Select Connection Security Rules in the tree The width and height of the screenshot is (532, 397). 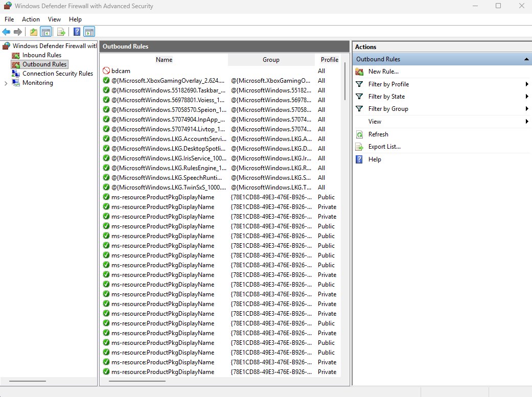click(x=58, y=74)
